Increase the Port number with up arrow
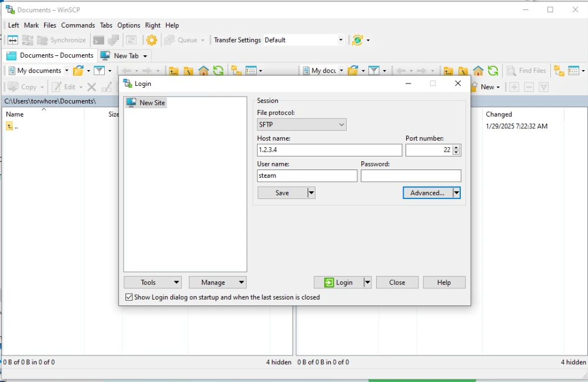Image resolution: width=588 pixels, height=382 pixels. click(456, 147)
